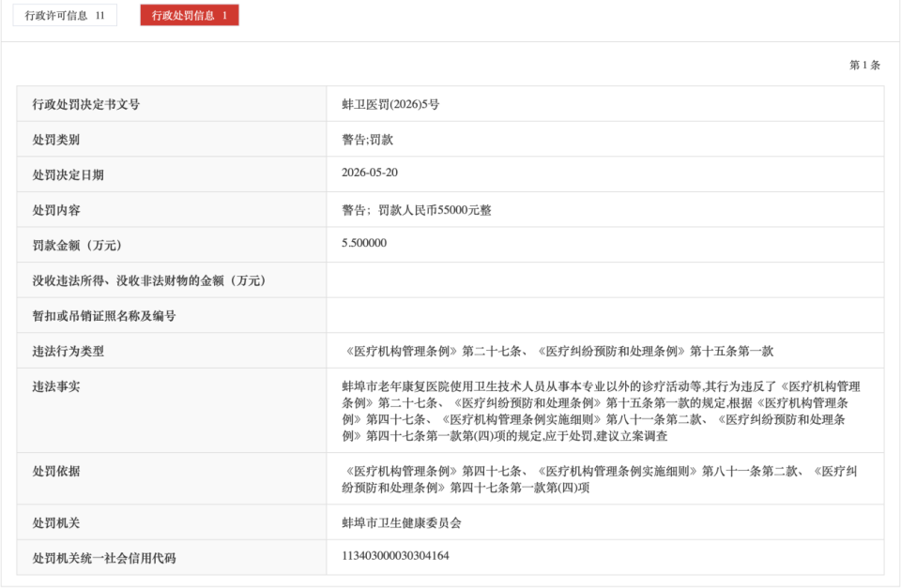Click the 处罚机关统一社会信用代码 label
The width and height of the screenshot is (901, 588).
pos(104,558)
